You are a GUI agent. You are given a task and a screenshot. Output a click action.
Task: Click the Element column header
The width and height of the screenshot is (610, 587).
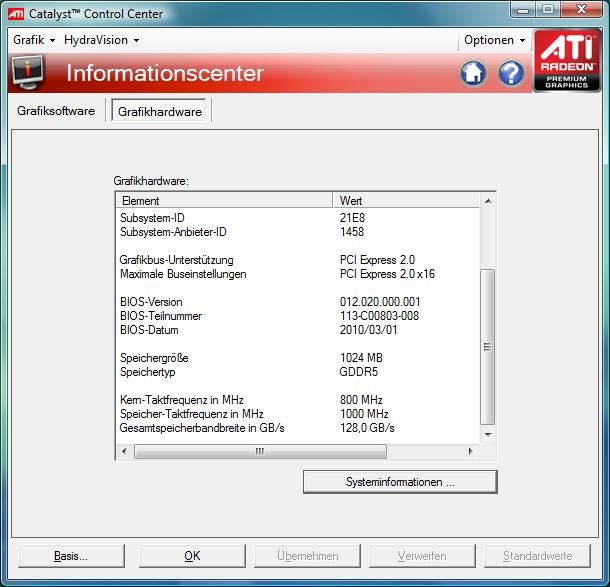tap(224, 201)
